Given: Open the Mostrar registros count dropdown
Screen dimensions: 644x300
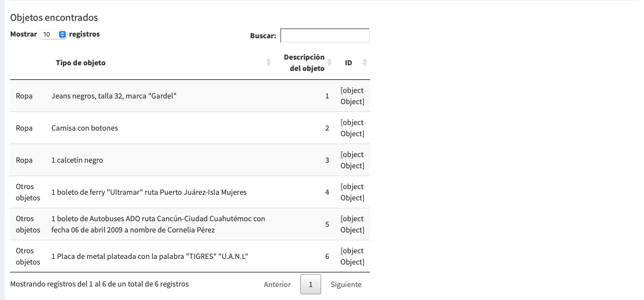Looking at the screenshot, I should pos(53,34).
